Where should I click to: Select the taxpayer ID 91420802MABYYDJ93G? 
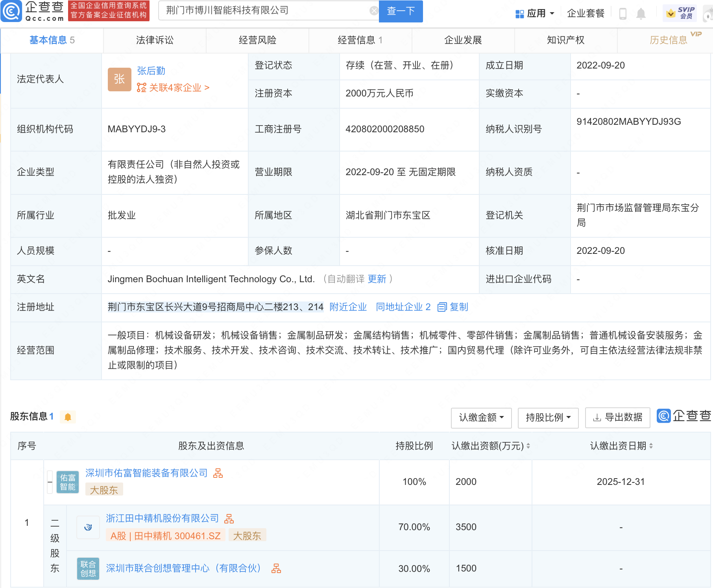pyautogui.click(x=628, y=122)
